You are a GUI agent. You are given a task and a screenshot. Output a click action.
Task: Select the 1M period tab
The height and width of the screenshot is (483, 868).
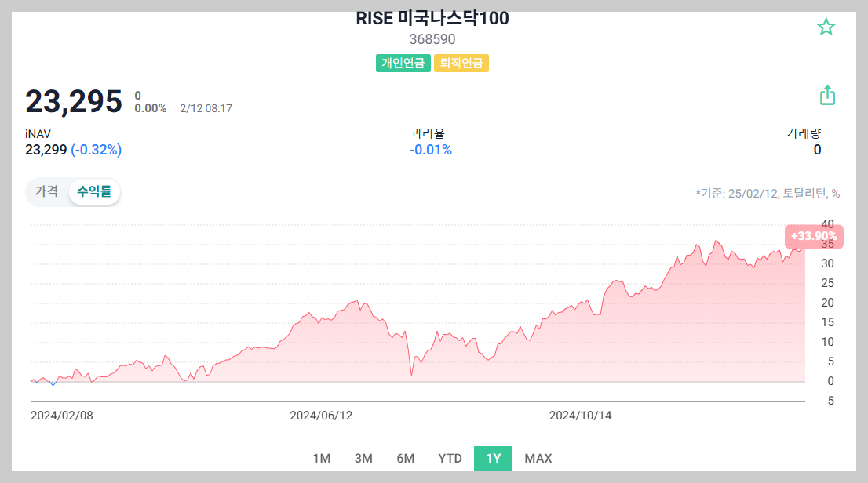coord(322,459)
